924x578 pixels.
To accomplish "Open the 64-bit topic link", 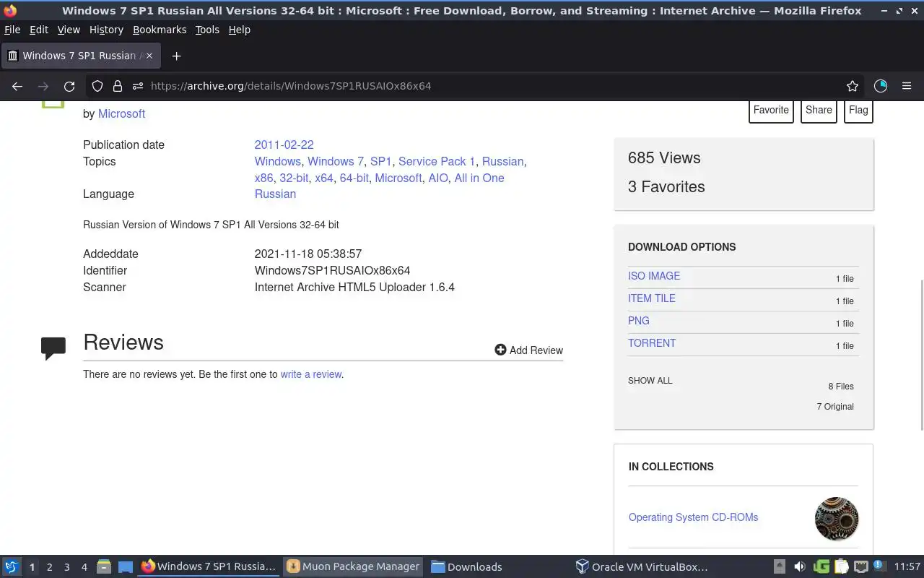I will [354, 178].
